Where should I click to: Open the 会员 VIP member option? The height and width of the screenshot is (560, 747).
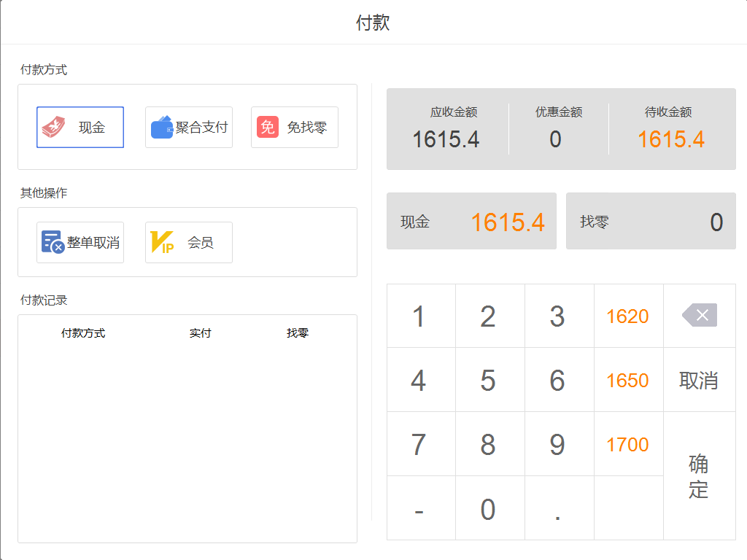pos(189,242)
